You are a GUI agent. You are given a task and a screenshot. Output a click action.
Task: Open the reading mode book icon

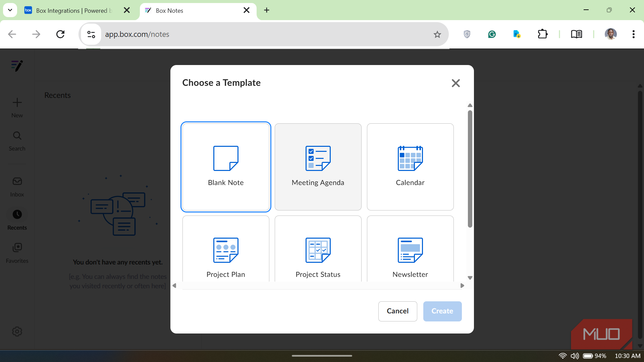[x=577, y=34]
